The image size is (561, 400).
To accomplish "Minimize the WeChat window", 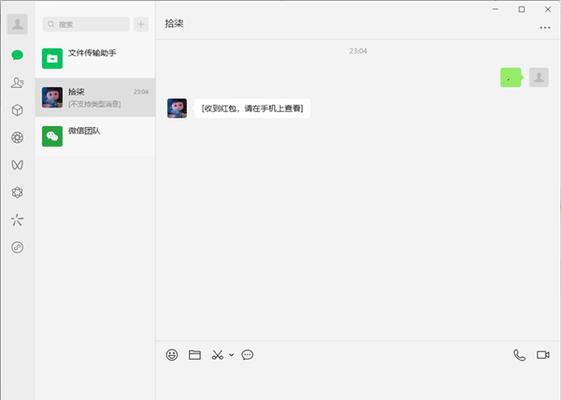I will pyautogui.click(x=496, y=9).
